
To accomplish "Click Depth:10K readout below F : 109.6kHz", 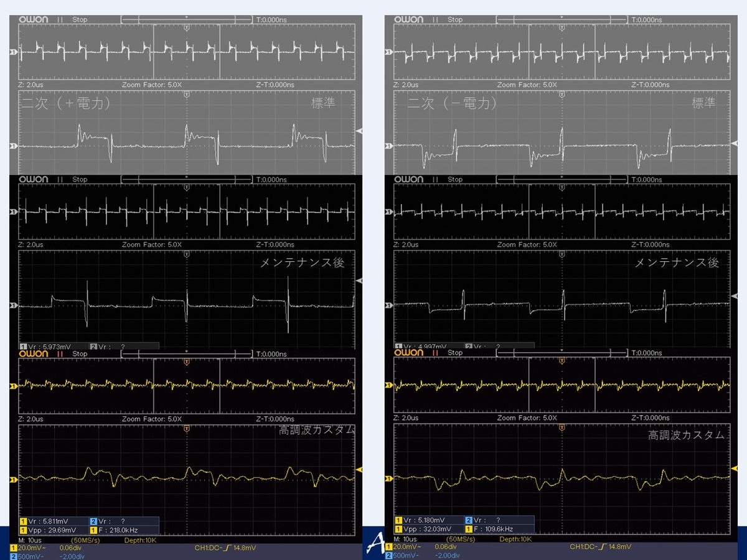I will coord(515,539).
